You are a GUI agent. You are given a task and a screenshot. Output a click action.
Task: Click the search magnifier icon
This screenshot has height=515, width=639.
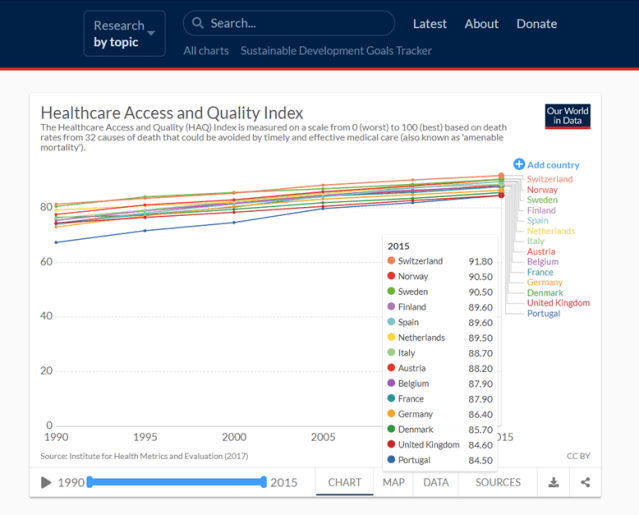coord(198,23)
